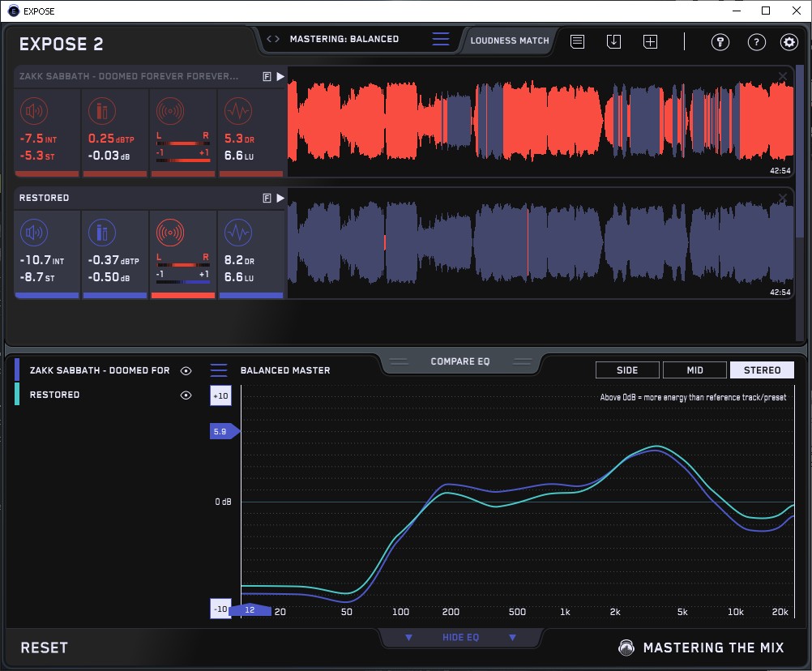Image resolution: width=812 pixels, height=671 pixels.
Task: Toggle the Loudness Match button
Action: (x=510, y=40)
